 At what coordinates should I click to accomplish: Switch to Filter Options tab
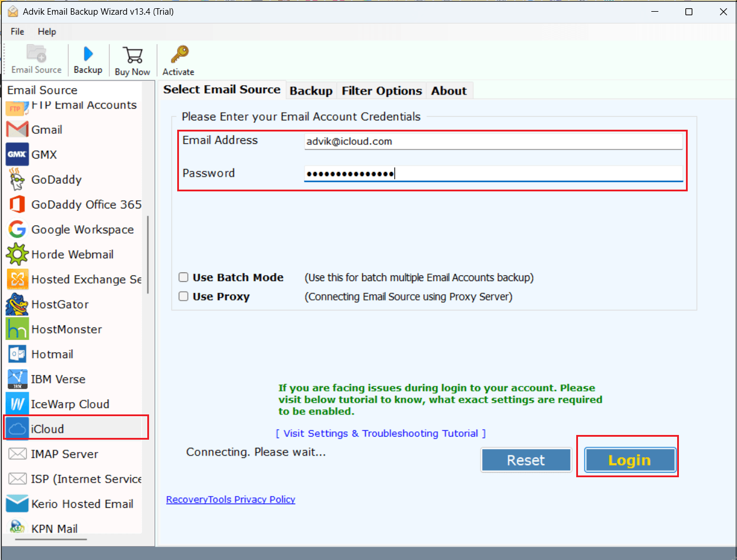tap(382, 91)
